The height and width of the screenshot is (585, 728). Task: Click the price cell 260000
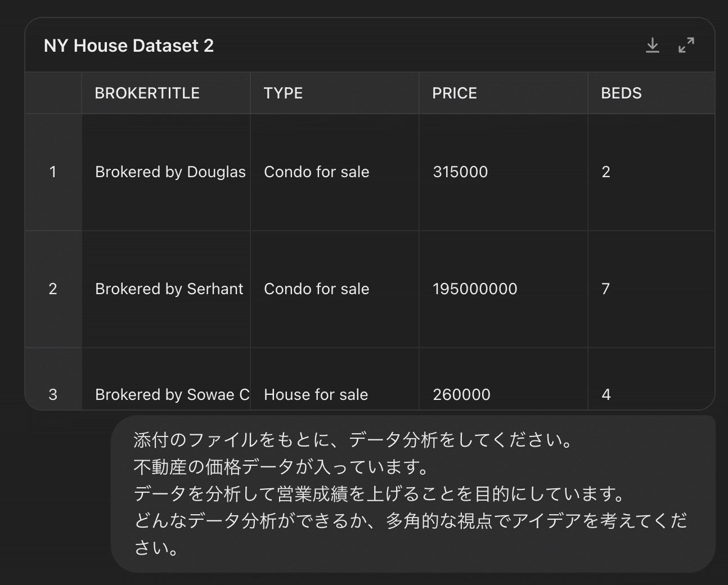pyautogui.click(x=461, y=395)
